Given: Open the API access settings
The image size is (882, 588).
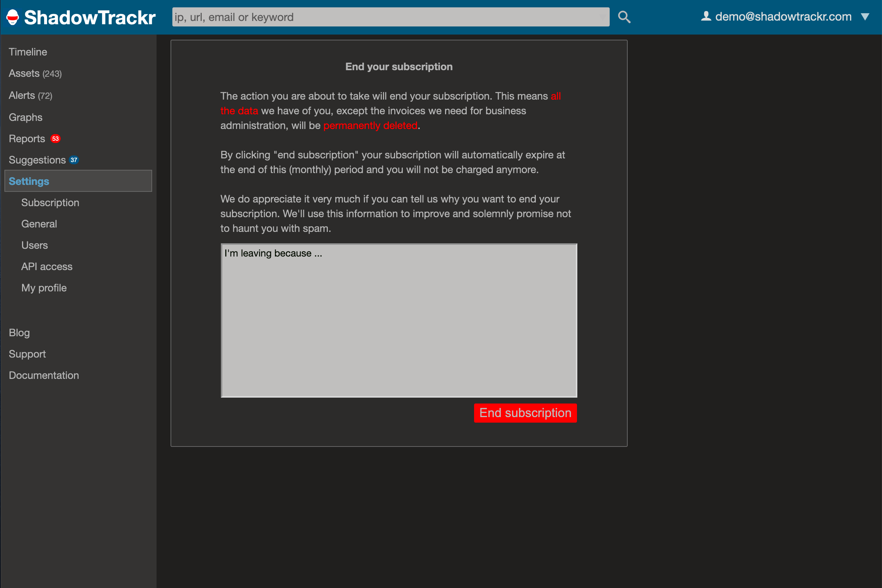Looking at the screenshot, I should [x=47, y=266].
